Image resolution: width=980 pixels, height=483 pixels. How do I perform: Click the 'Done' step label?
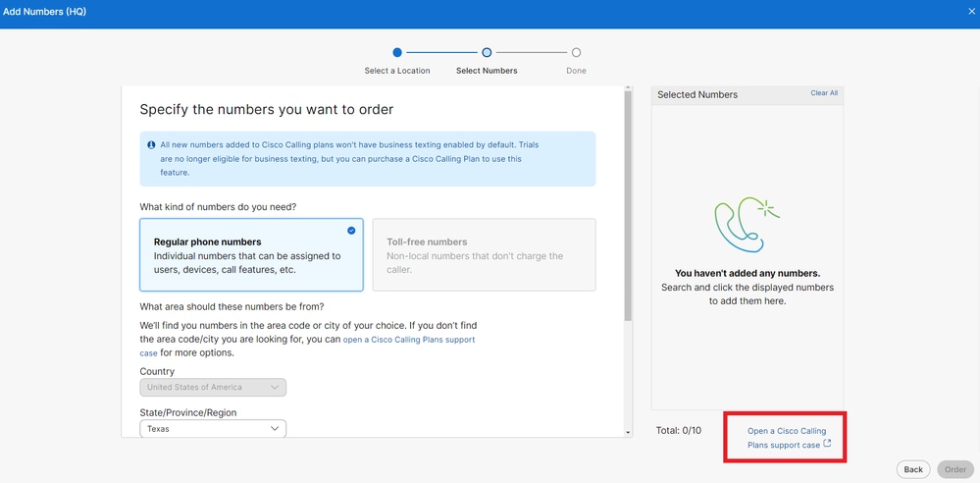pyautogui.click(x=576, y=71)
